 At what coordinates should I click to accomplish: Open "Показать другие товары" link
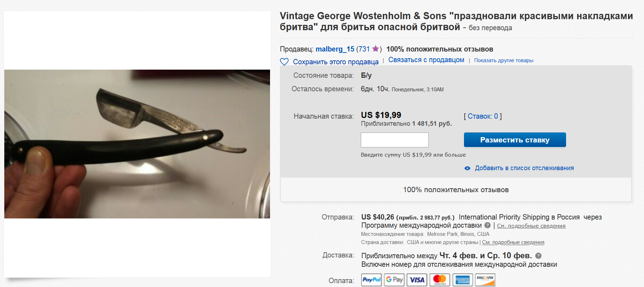[x=503, y=60]
